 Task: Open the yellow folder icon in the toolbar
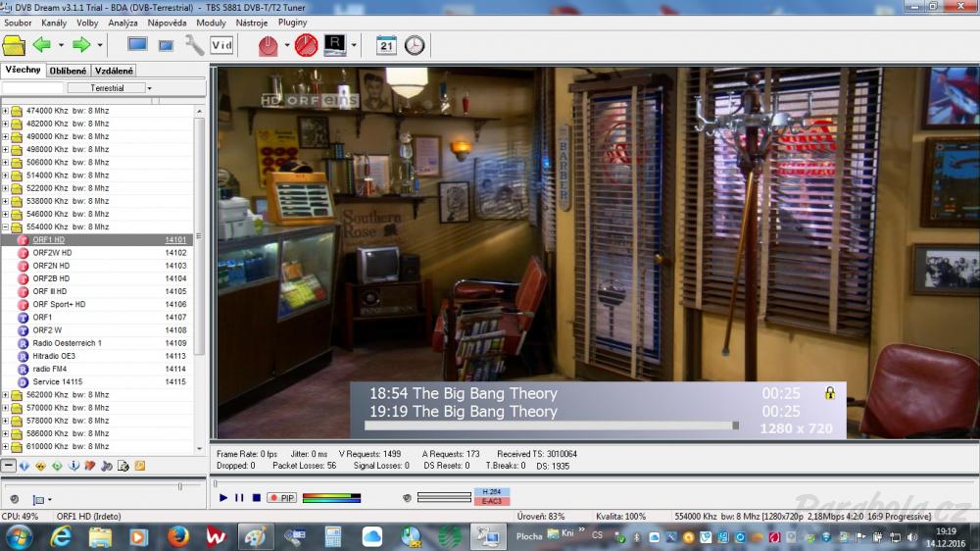point(14,46)
